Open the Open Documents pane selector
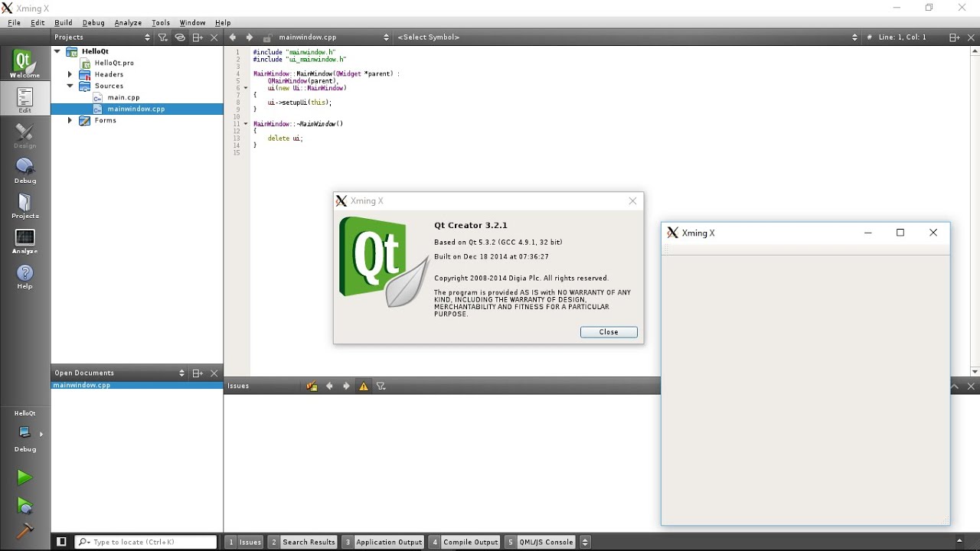 point(119,373)
